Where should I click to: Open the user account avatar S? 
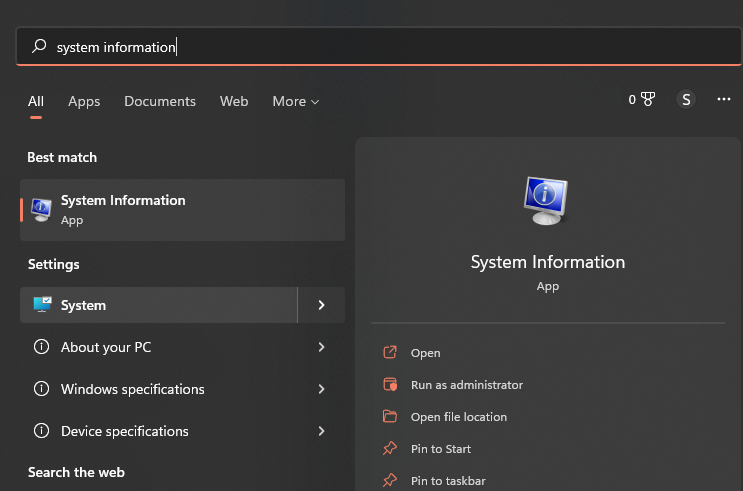(685, 100)
